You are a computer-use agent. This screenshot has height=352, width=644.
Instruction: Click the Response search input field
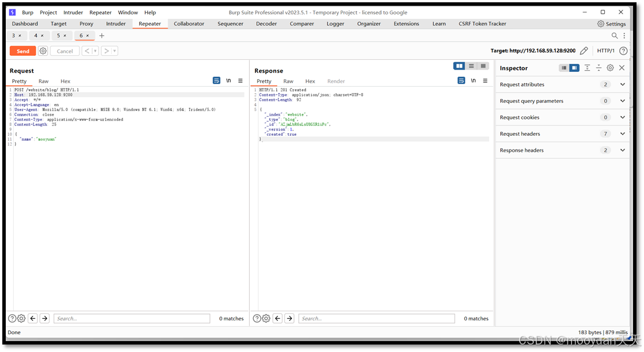coord(376,319)
